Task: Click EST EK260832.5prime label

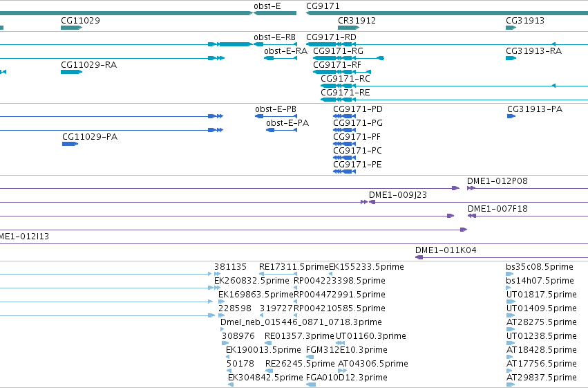Action: 252,281
